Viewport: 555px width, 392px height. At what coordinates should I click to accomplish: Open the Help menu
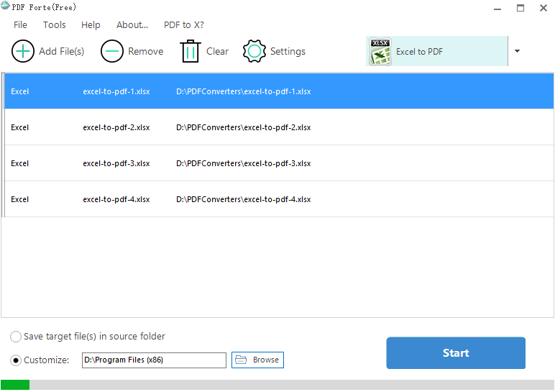tap(91, 24)
